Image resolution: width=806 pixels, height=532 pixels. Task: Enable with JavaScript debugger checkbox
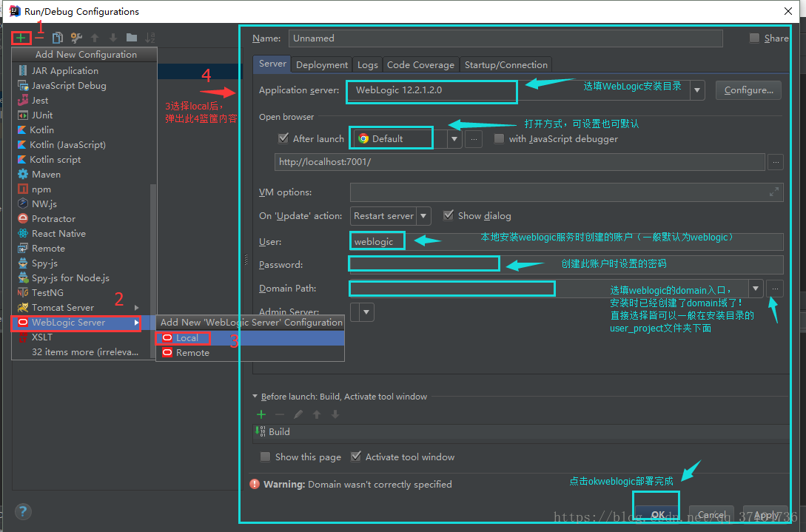tap(499, 139)
